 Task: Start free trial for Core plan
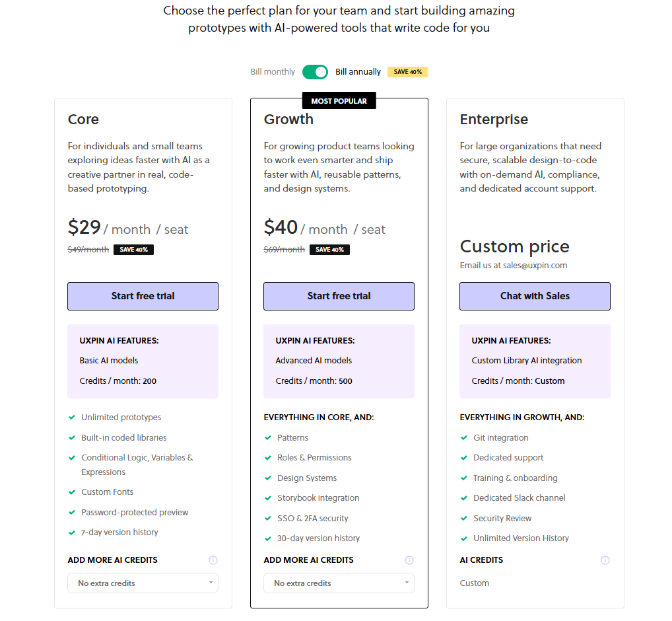click(143, 297)
